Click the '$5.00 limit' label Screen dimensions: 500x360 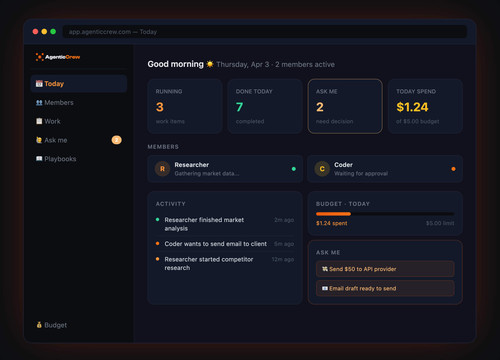440,223
